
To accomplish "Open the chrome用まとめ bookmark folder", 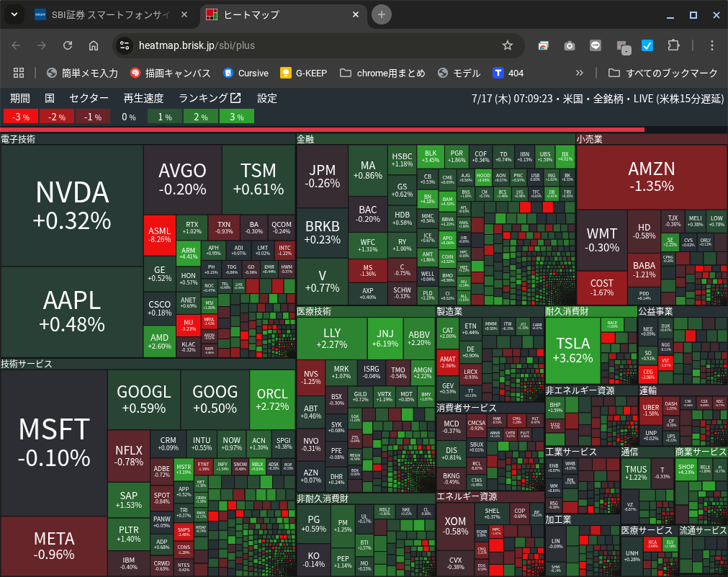I will click(382, 73).
